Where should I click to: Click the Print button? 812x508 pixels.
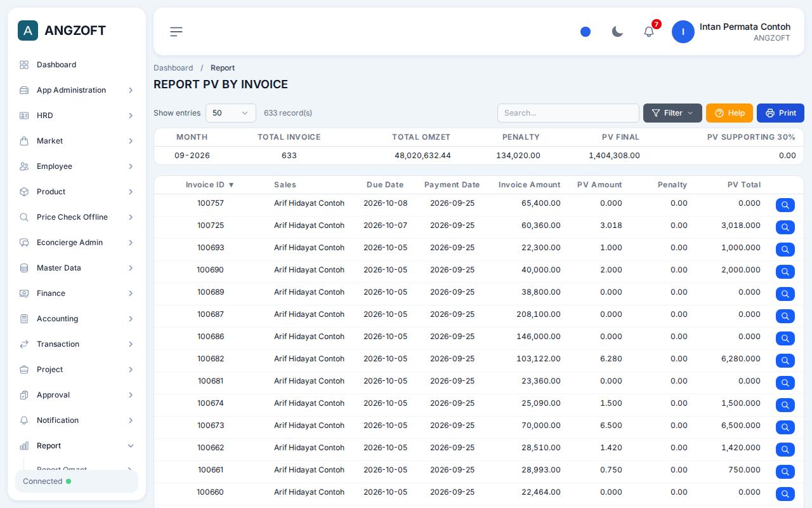coord(780,113)
